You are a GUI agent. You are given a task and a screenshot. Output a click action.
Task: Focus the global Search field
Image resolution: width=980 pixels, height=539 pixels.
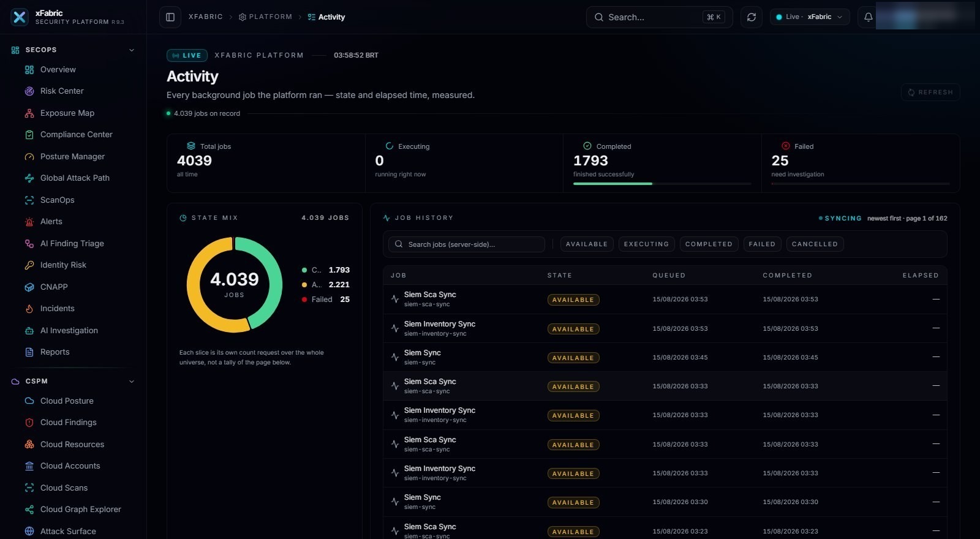coord(659,17)
